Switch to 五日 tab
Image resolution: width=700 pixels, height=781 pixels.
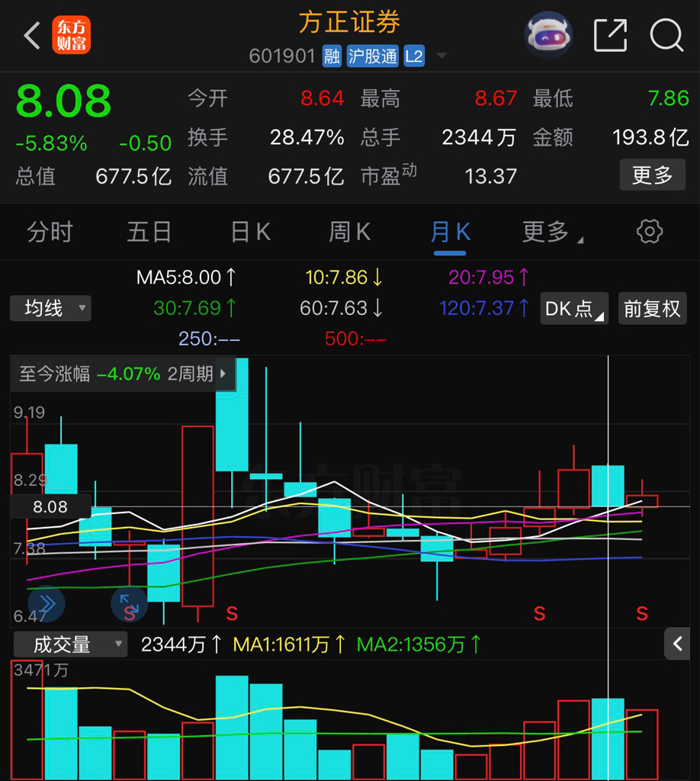149,232
